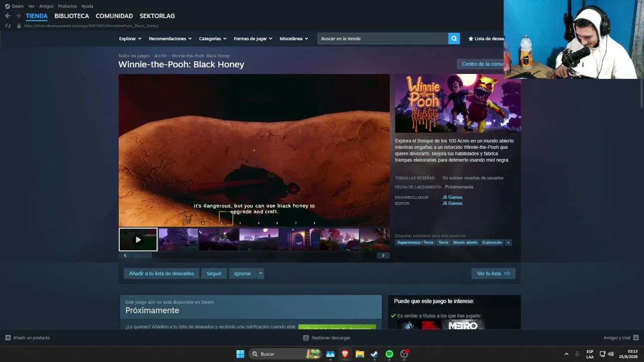Click the screenshot strip scrollbar handle

click(x=142, y=255)
